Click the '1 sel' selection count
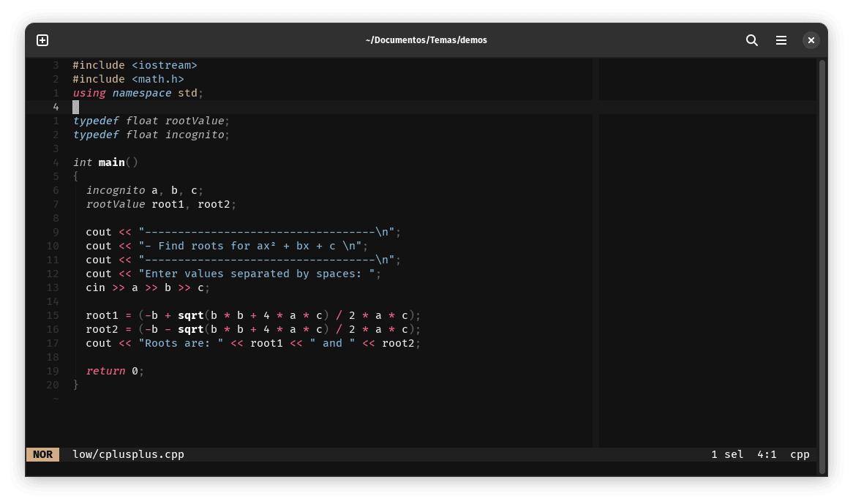 (x=726, y=454)
